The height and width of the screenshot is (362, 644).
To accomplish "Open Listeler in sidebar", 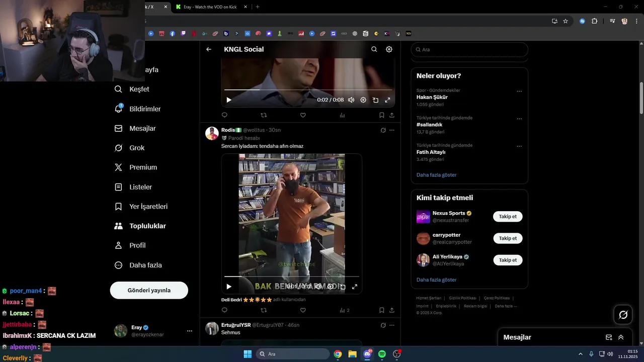I will pyautogui.click(x=134, y=187).
